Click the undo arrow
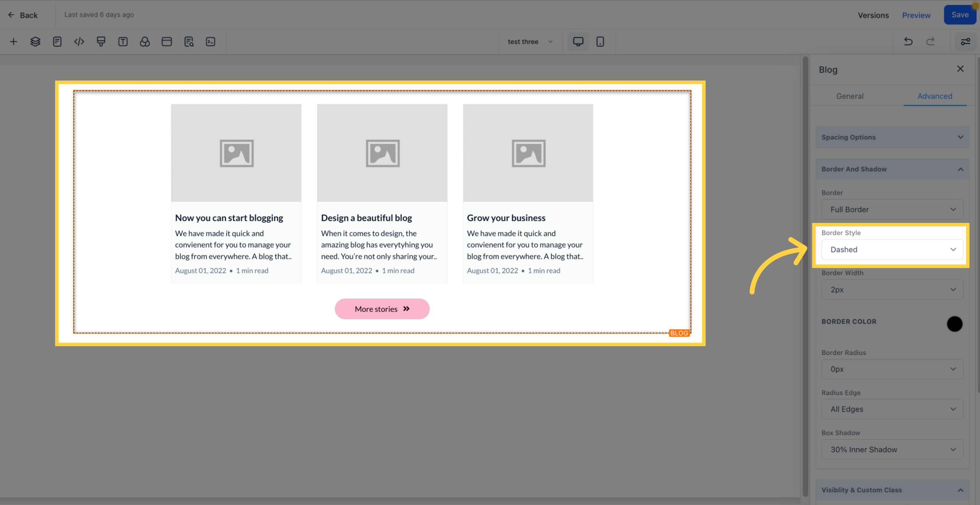The height and width of the screenshot is (505, 980). point(908,41)
